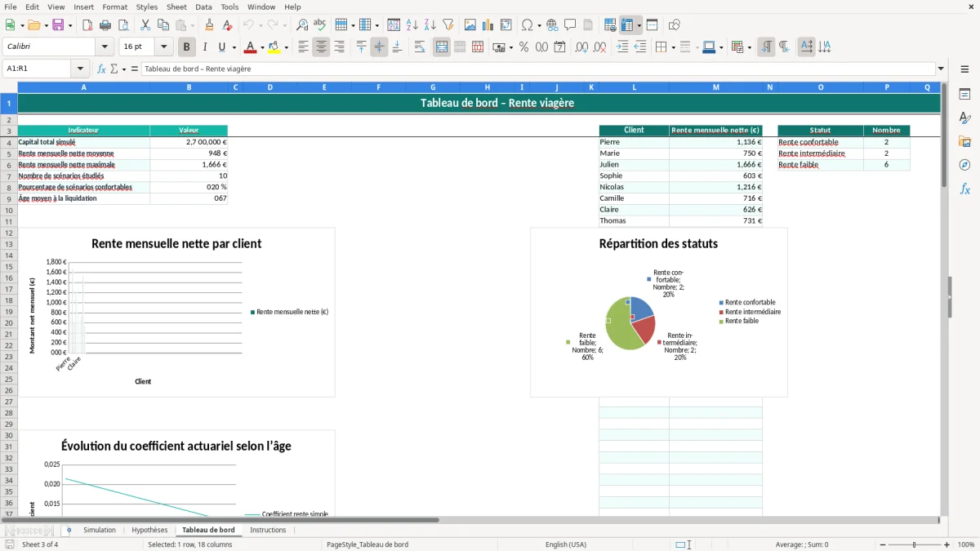Toggle Center Horizontally alignment
Image resolution: width=980 pixels, height=551 pixels.
(x=321, y=47)
